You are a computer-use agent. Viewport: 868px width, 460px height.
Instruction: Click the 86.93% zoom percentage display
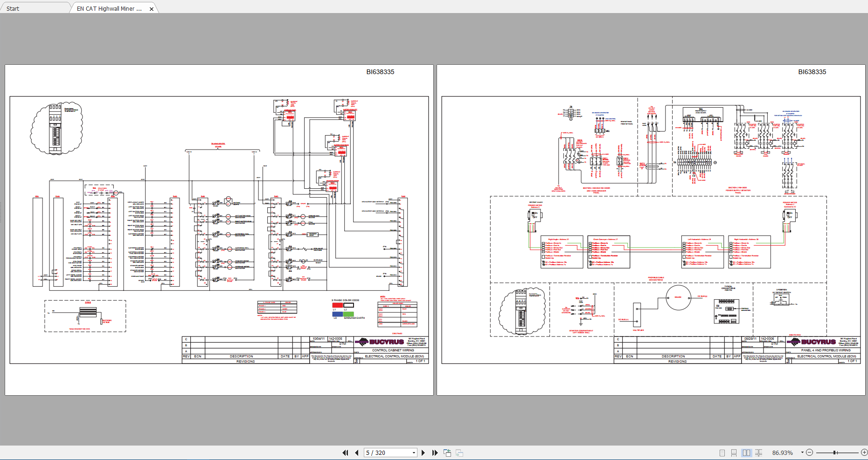click(783, 453)
